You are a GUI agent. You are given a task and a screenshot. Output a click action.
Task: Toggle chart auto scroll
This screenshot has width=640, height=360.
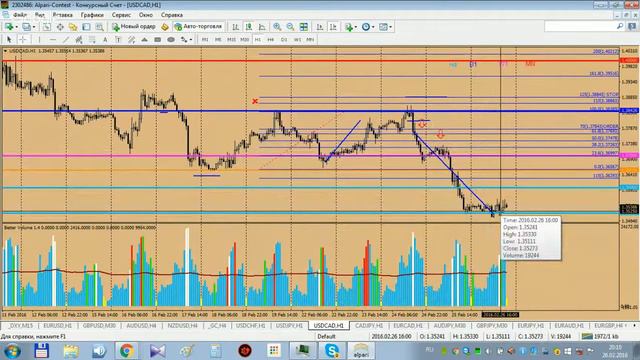[x=320, y=27]
